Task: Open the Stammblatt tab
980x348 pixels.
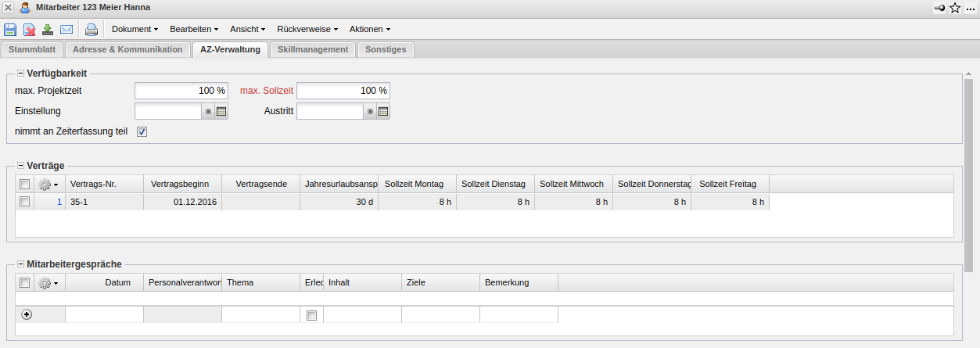Action: click(x=31, y=49)
